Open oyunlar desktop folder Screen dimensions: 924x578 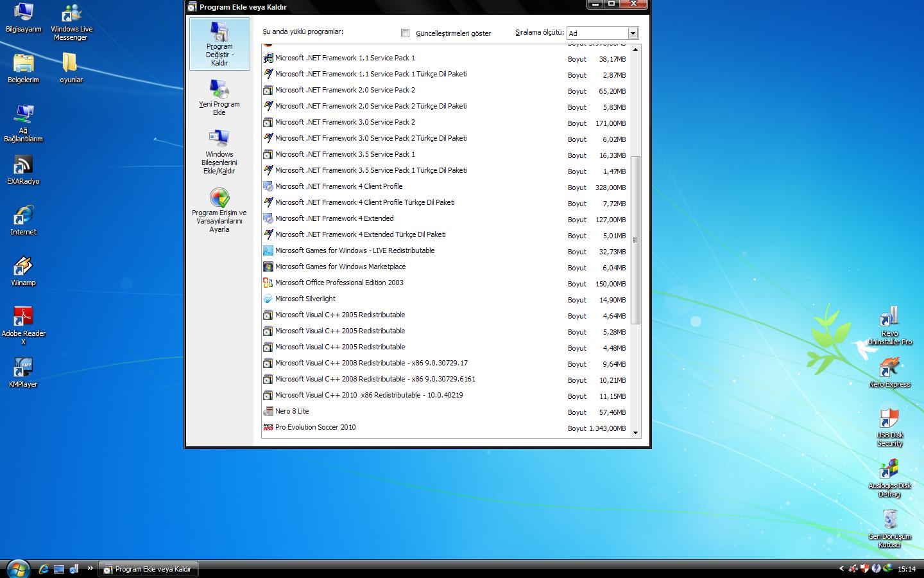tap(71, 68)
